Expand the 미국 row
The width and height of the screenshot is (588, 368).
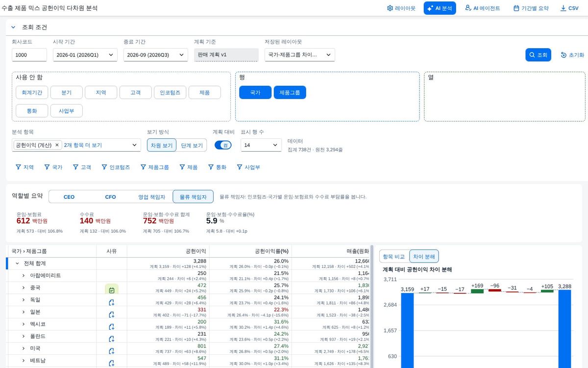tap(23, 348)
